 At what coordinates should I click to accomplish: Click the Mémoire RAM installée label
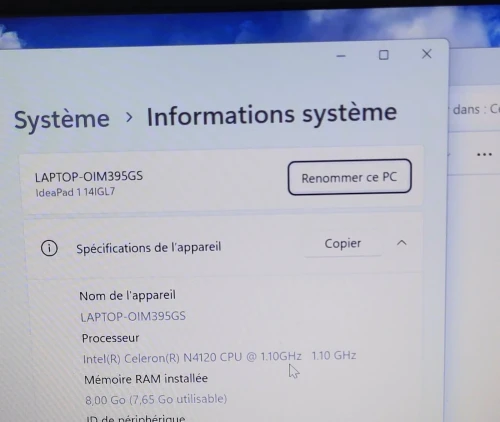pyautogui.click(x=146, y=379)
